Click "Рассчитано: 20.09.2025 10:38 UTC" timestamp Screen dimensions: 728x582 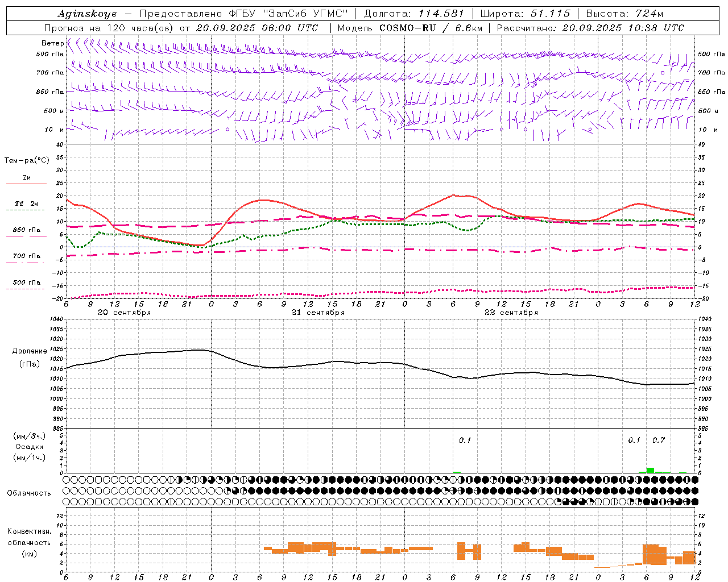tap(590, 28)
